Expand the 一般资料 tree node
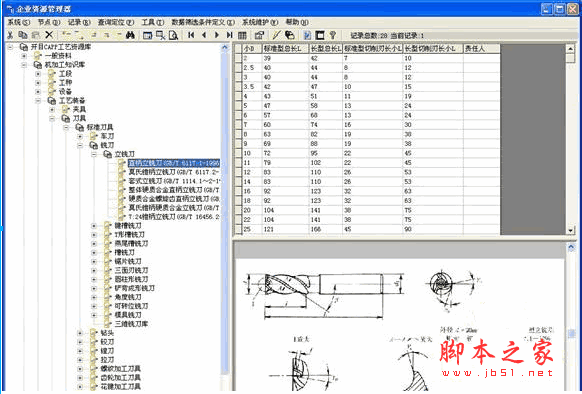Image resolution: width=582 pixels, height=394 pixels. point(24,56)
